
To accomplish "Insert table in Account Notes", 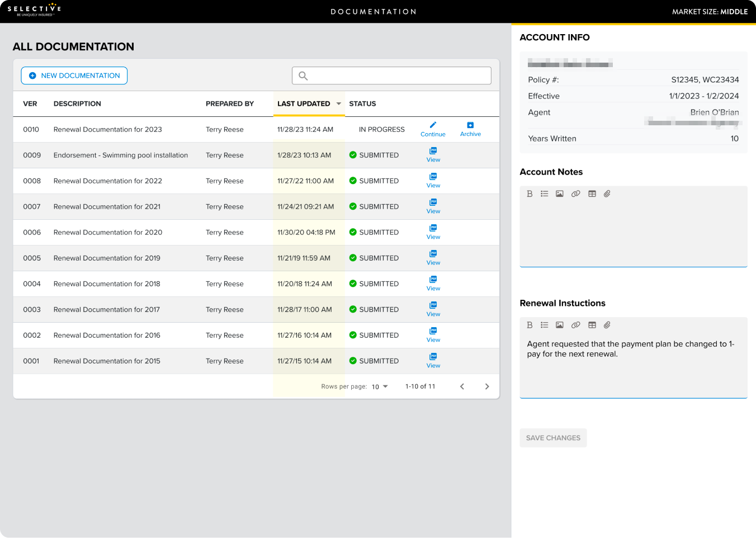I will (592, 194).
